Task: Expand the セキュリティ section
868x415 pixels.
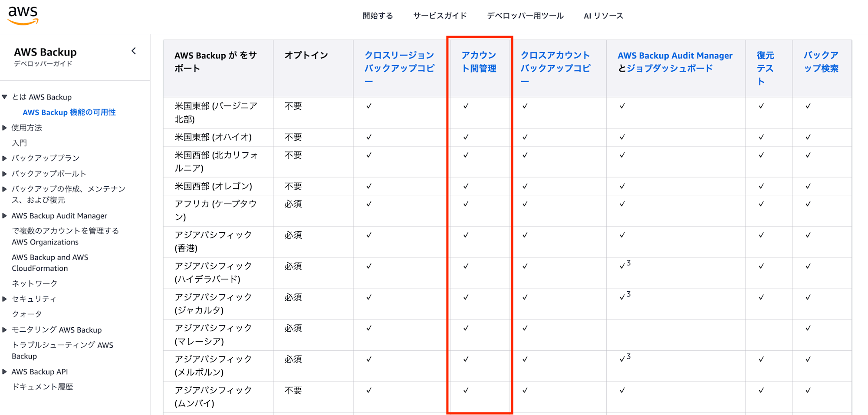Action: (5, 299)
